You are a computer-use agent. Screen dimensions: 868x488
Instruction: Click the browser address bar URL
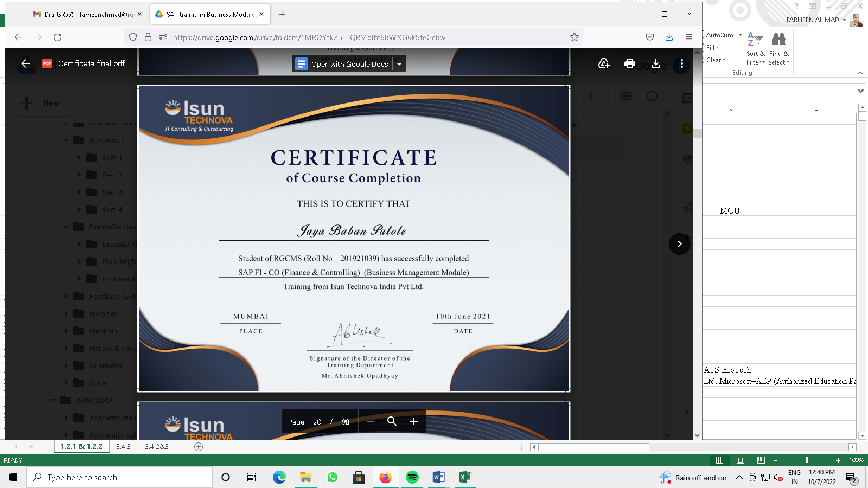pos(309,37)
